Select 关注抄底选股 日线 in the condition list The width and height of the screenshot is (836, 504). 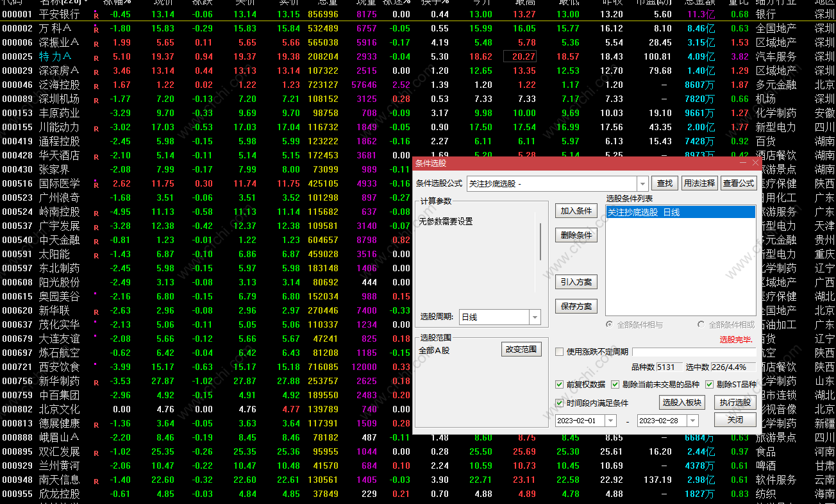pyautogui.click(x=680, y=212)
